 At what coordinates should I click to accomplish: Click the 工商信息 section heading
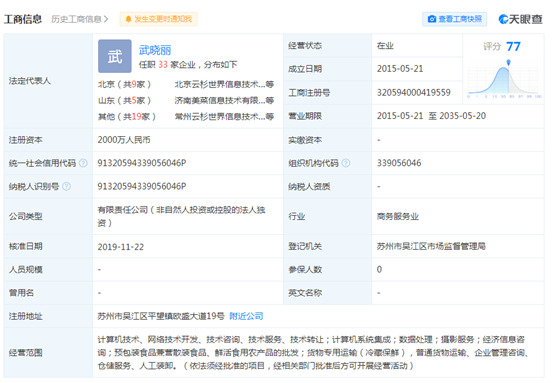click(23, 19)
